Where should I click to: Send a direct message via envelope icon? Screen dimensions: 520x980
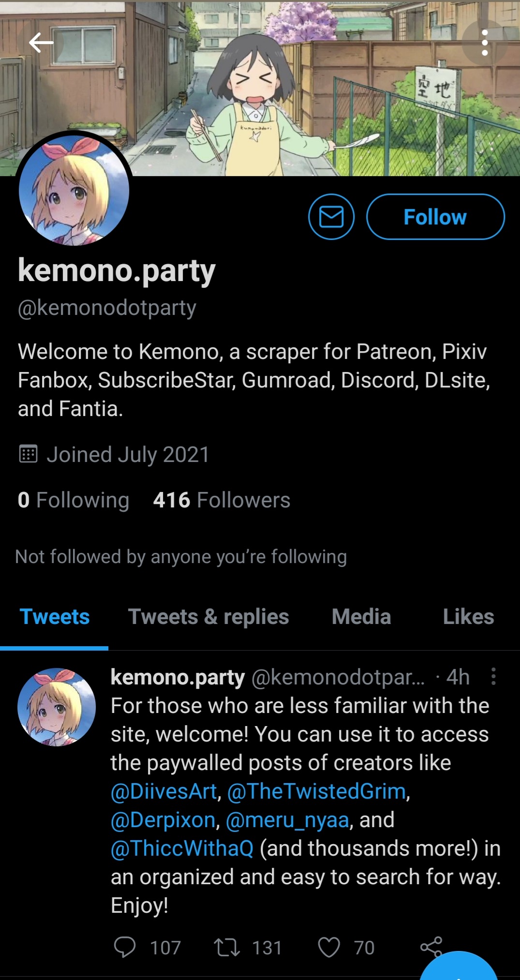pyautogui.click(x=331, y=217)
